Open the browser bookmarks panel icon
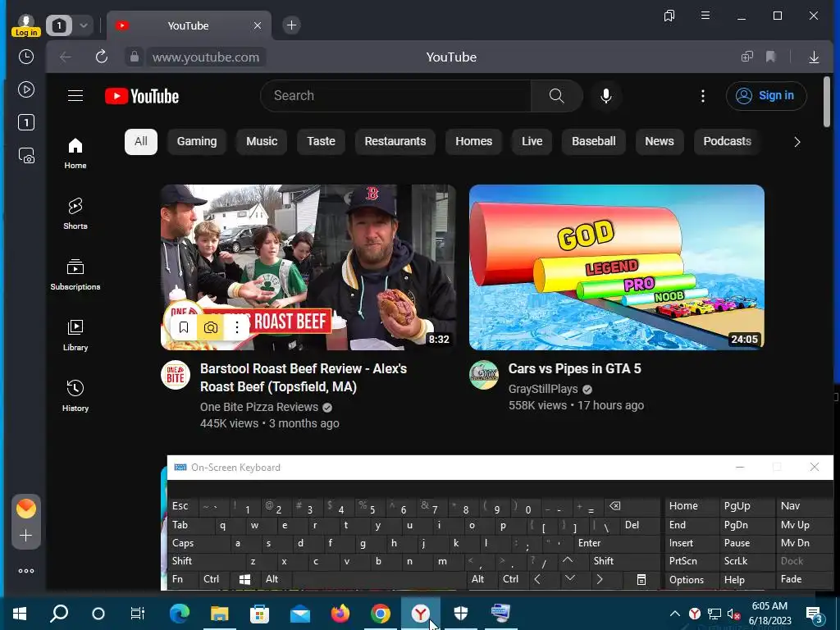 tap(669, 16)
